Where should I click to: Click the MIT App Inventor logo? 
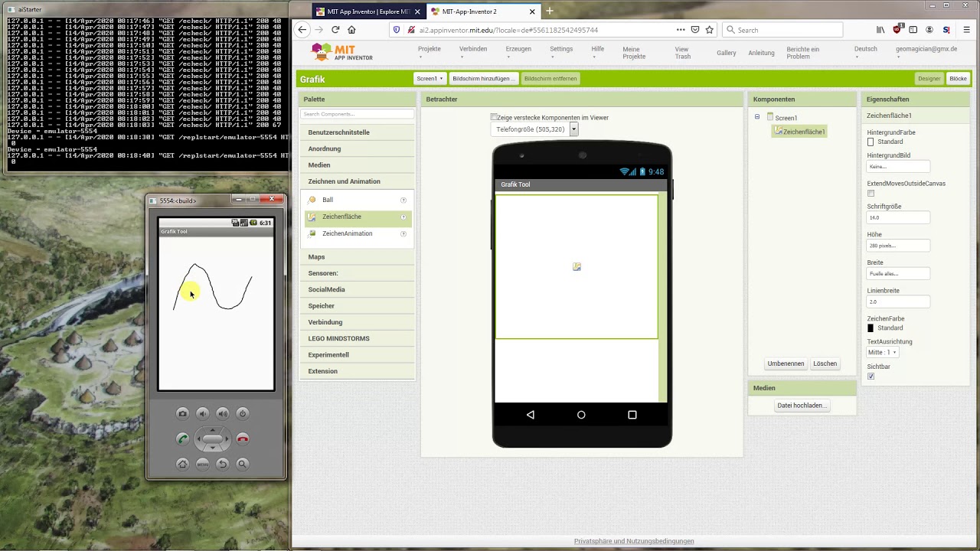(x=343, y=52)
